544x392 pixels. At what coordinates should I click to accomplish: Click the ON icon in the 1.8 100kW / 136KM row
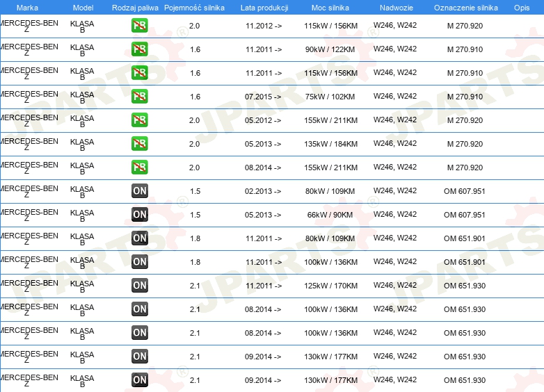pyautogui.click(x=140, y=262)
